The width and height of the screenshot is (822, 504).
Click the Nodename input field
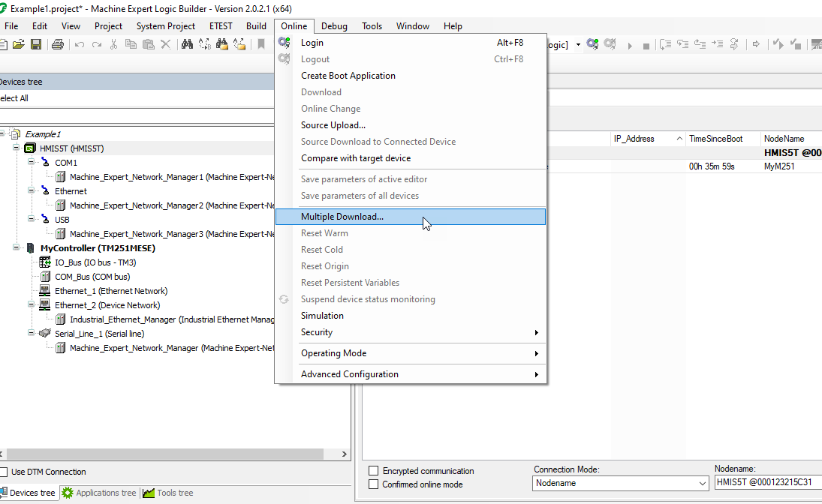(x=768, y=482)
